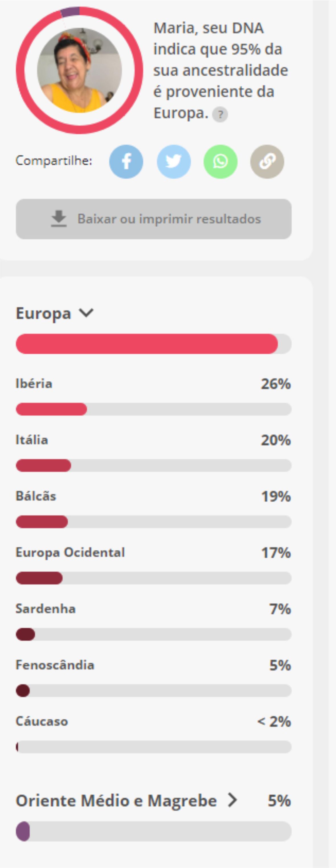Viewport: 336px width, 868px height.
Task: Copy the share link icon
Action: click(x=267, y=162)
